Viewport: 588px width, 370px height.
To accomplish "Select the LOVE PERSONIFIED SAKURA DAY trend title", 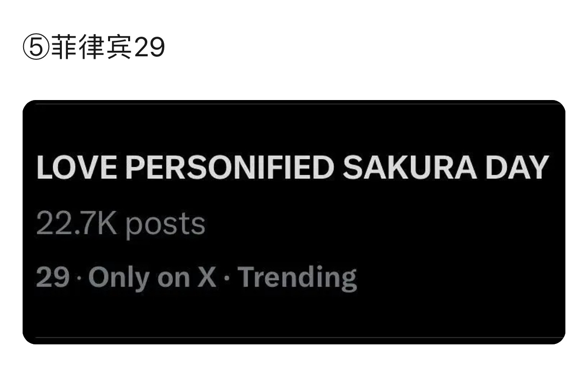I will click(x=292, y=167).
